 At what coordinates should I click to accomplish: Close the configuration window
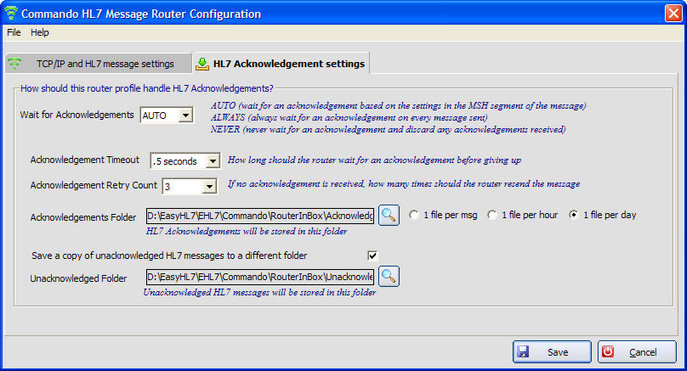673,13
